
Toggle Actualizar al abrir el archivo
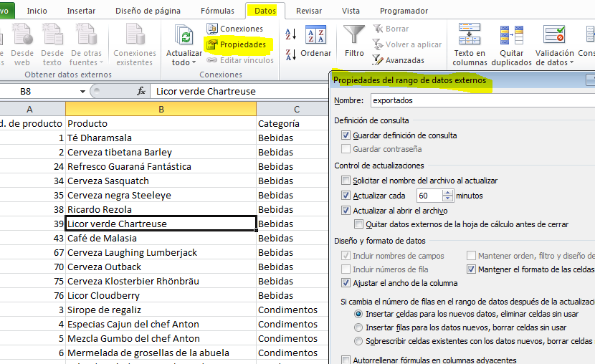(346, 211)
